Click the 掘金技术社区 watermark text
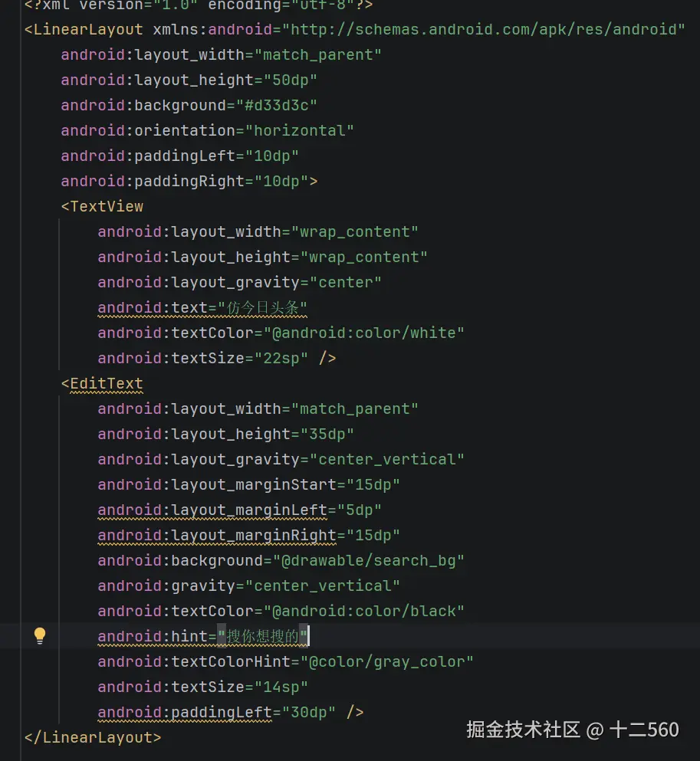This screenshot has width=700, height=761. (523, 730)
